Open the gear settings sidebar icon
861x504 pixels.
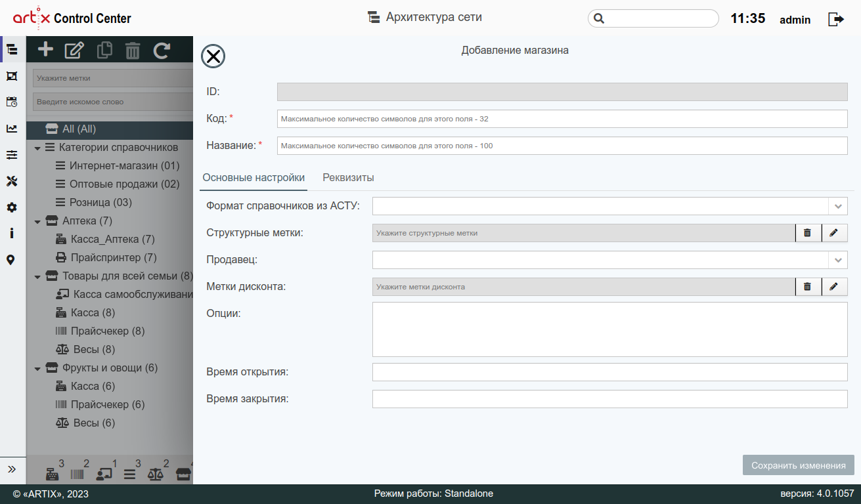click(x=12, y=207)
